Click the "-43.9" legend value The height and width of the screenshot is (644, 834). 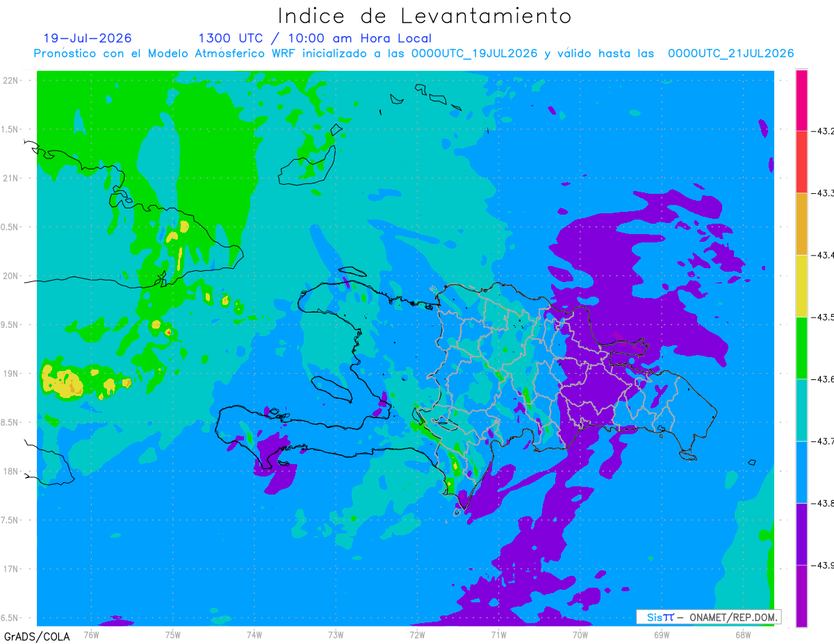[822, 565]
